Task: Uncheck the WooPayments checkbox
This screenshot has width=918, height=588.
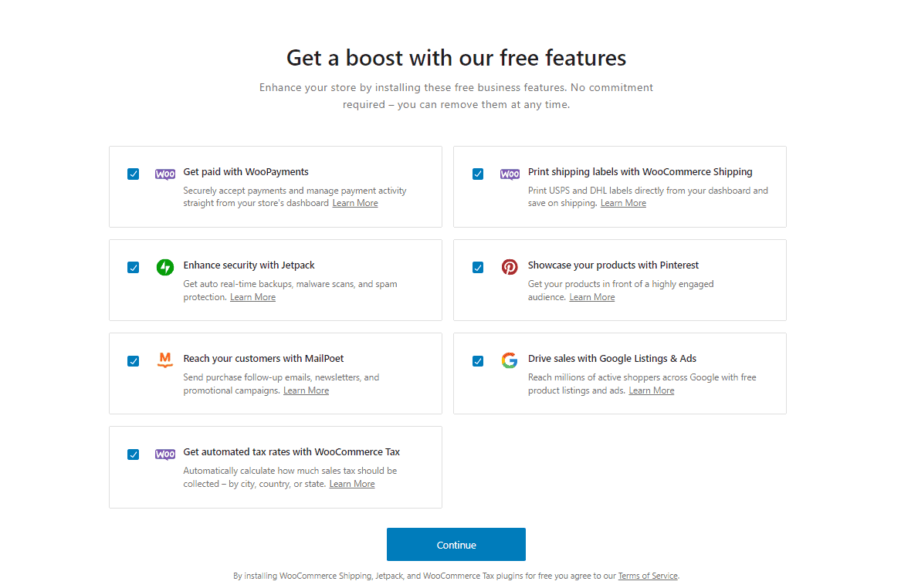Action: pyautogui.click(x=133, y=174)
